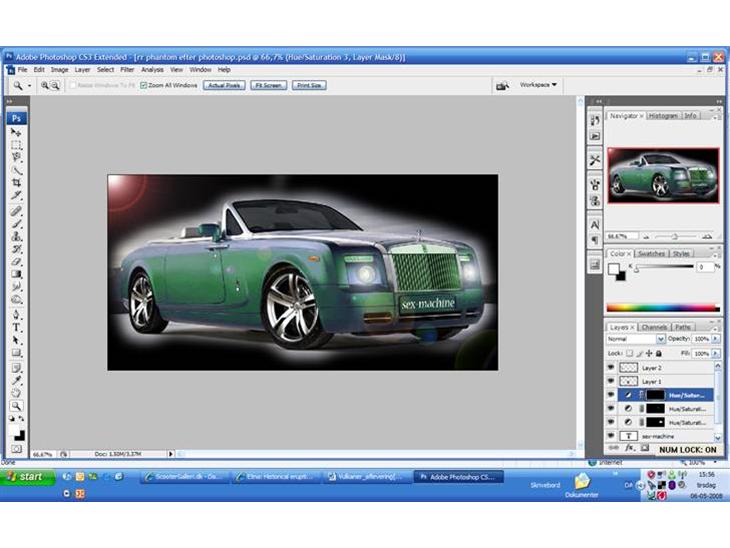Viewport: 730px width, 548px height.
Task: Select the Crop tool
Action: tap(17, 183)
